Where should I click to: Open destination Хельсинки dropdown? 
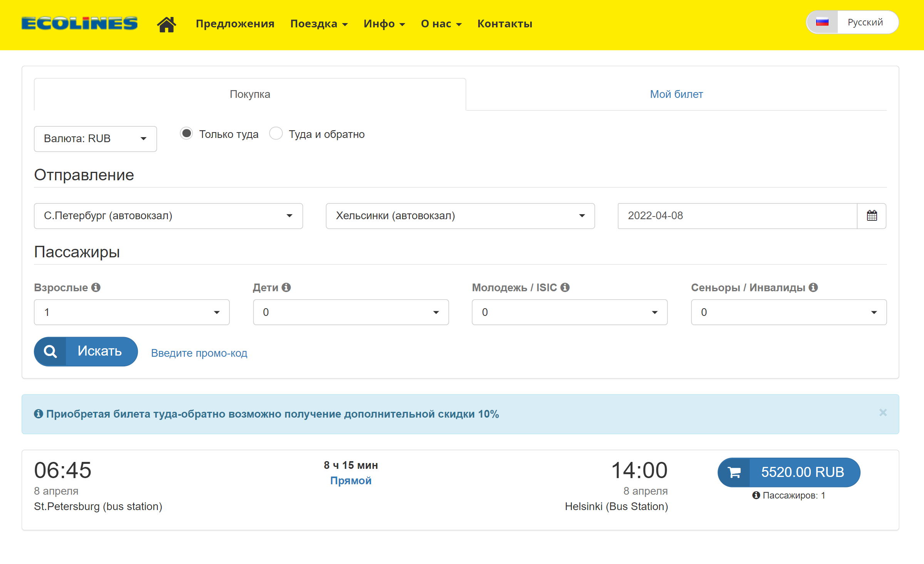(x=460, y=216)
